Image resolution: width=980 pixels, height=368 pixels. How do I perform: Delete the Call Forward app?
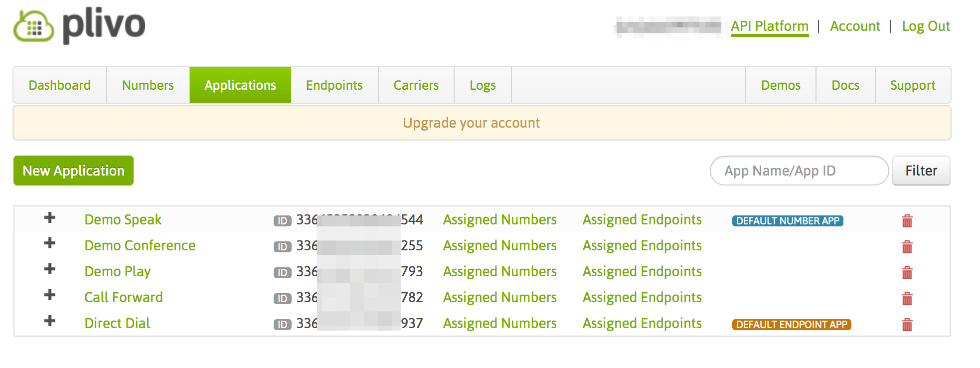click(x=907, y=299)
